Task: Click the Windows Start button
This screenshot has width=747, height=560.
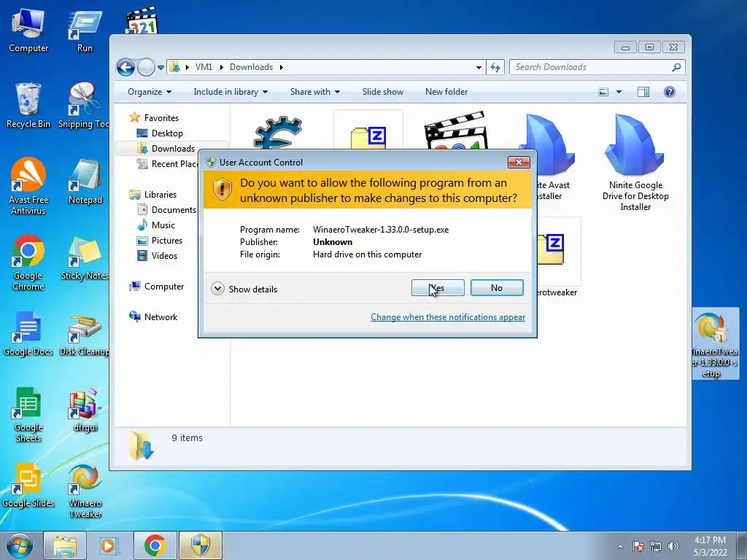Action: (x=19, y=545)
